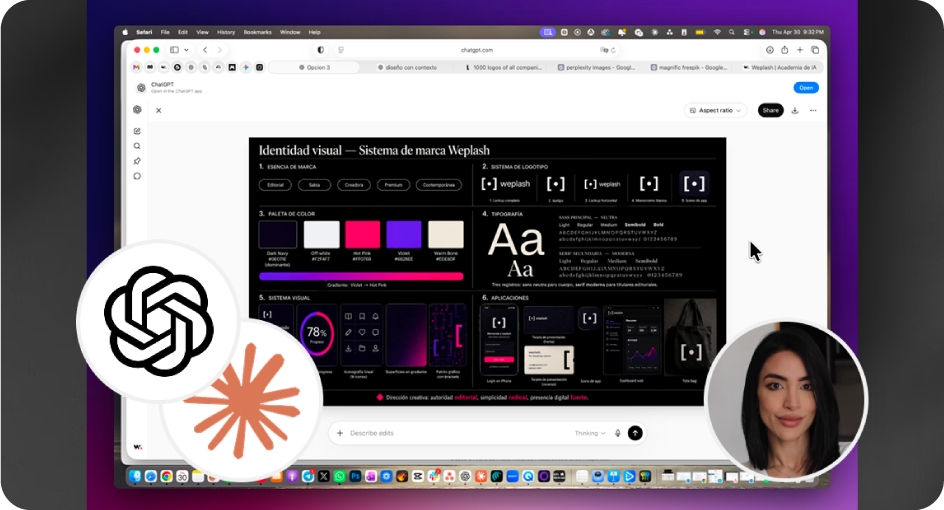Viewport: 944px width, 510px height.
Task: Open the three-dots more options menu
Action: 813,110
